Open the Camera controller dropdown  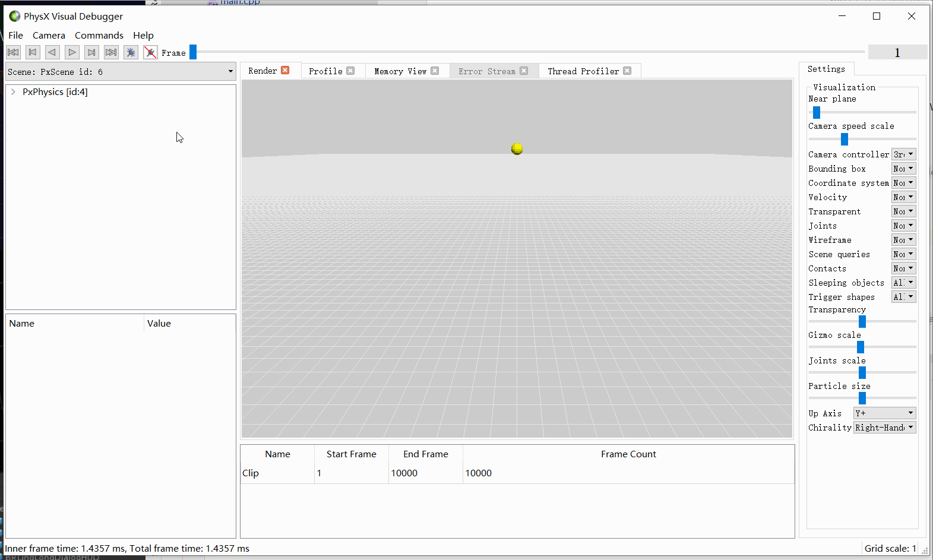click(x=903, y=154)
